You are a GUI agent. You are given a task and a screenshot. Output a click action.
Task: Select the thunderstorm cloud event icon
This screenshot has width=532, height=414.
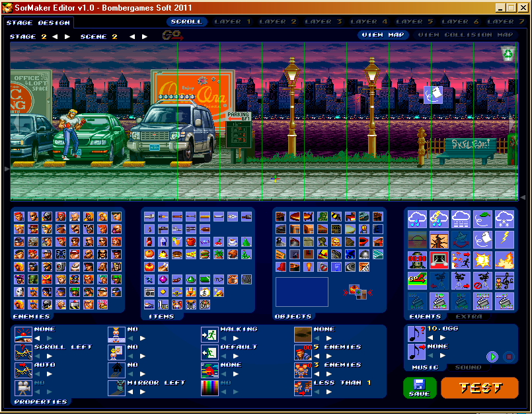click(x=439, y=219)
